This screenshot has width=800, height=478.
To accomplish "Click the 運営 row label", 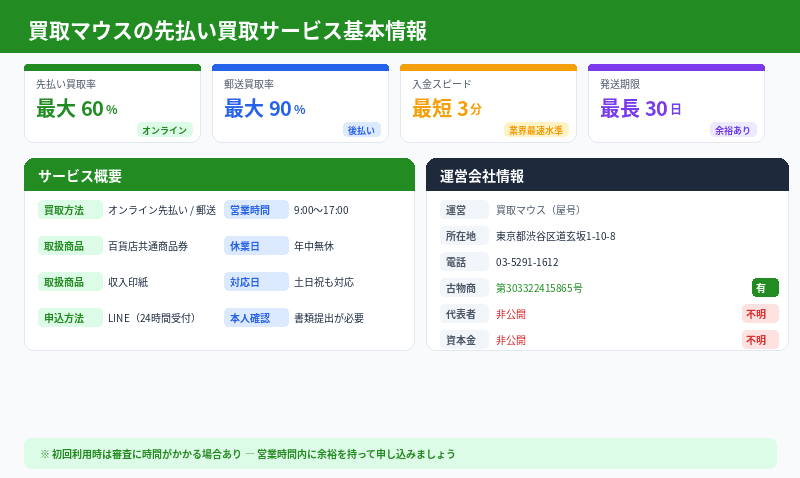I will (464, 210).
